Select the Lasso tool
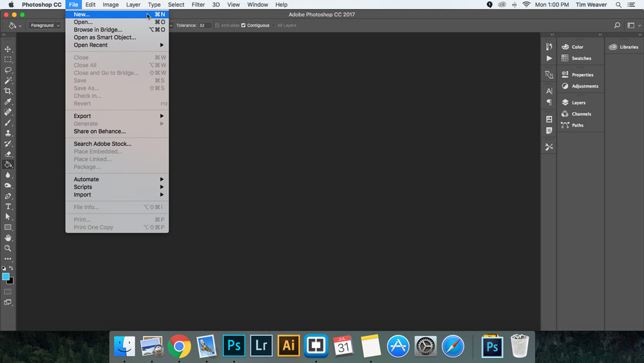 point(8,70)
